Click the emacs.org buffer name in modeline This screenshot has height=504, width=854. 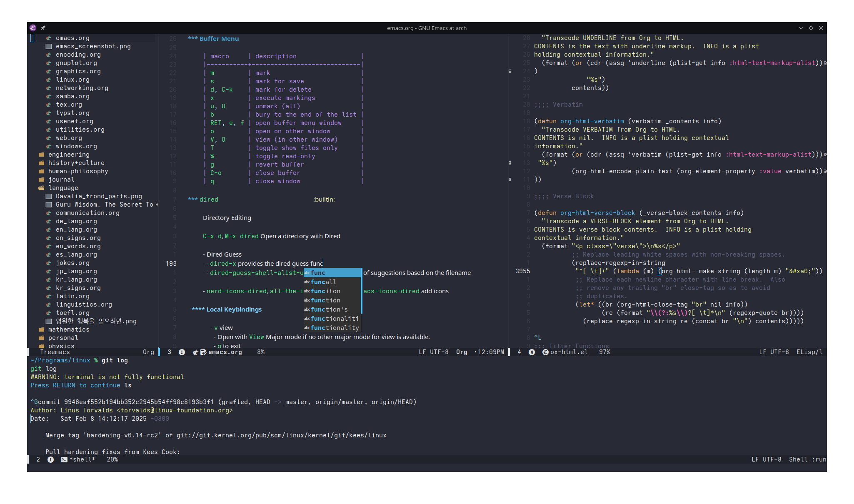[225, 352]
